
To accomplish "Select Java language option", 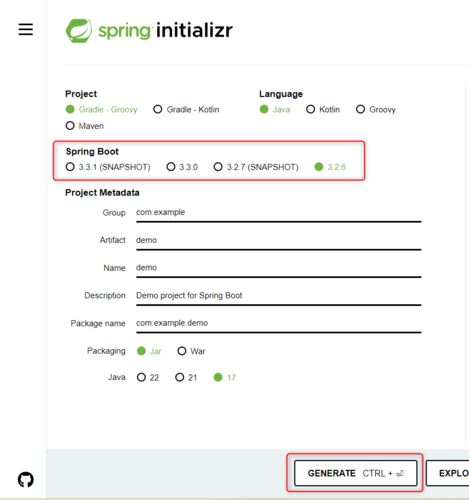I will pos(275,109).
